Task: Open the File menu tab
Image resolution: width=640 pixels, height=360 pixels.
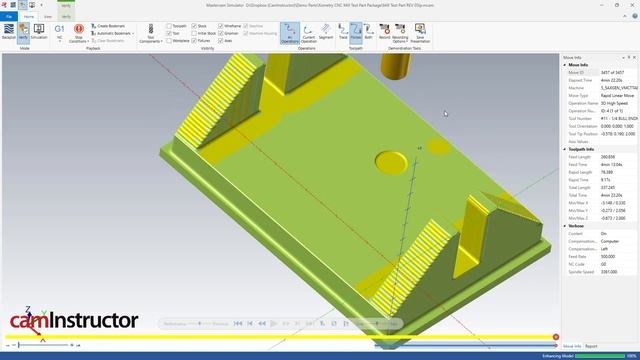Action: click(x=9, y=16)
